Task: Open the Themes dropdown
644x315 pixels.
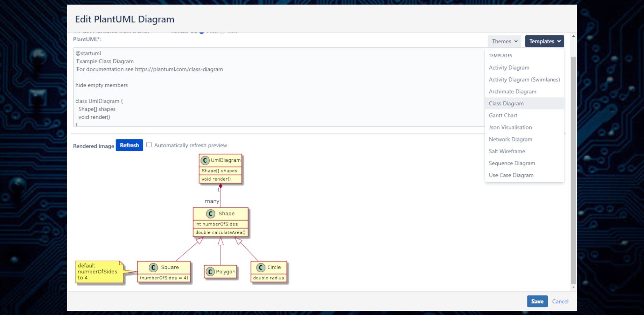Action: (x=504, y=41)
